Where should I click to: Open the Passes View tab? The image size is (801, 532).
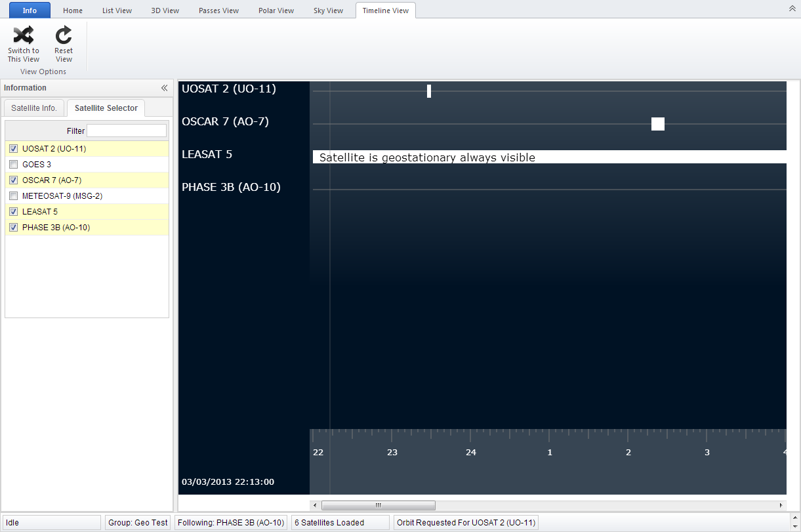point(219,10)
